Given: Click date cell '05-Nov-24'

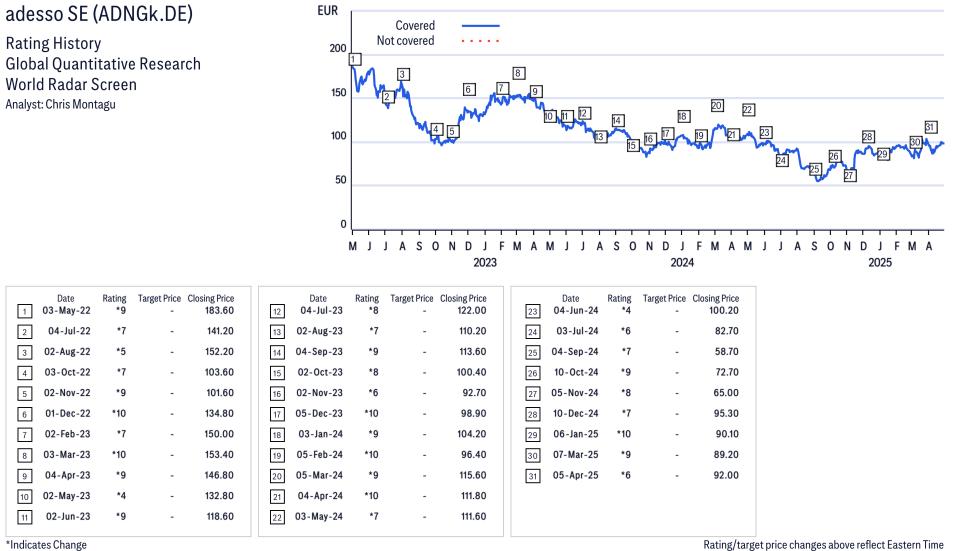Looking at the screenshot, I should [x=575, y=393].
